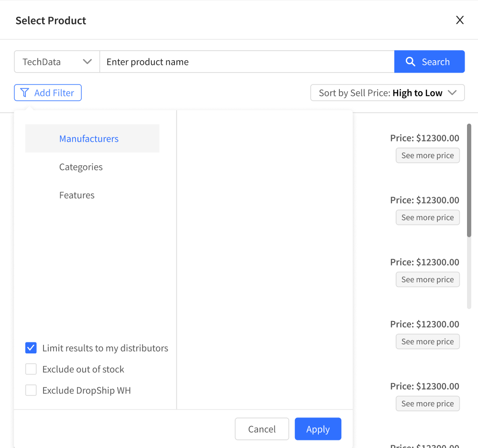
Task: Click the first See more price button
Action: click(427, 155)
